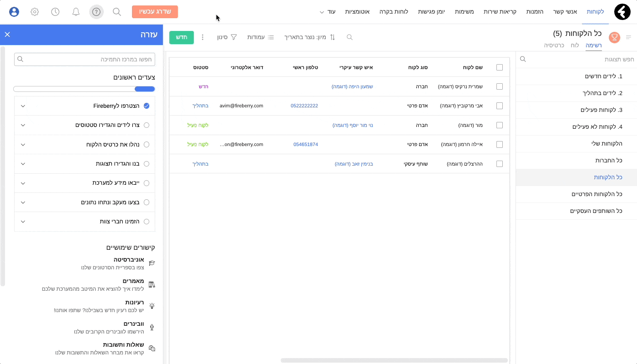637x364 pixels.
Task: Switch to the לוח board view tab
Action: tap(575, 45)
